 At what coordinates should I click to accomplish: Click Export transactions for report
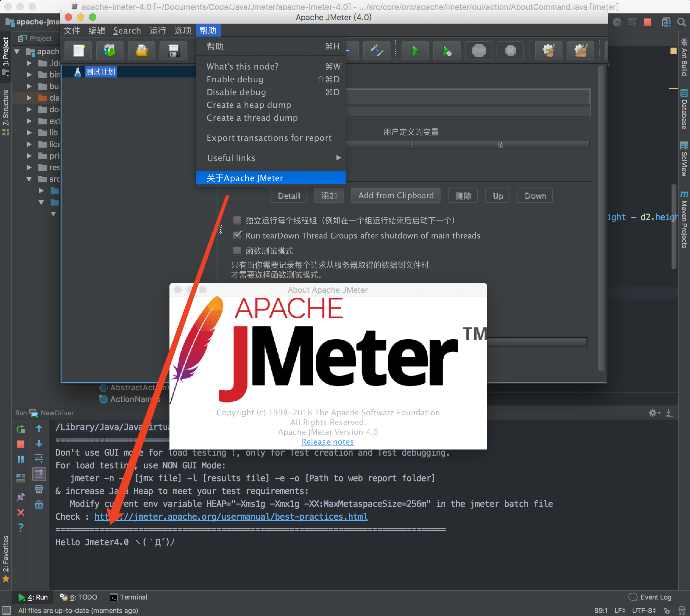(271, 138)
